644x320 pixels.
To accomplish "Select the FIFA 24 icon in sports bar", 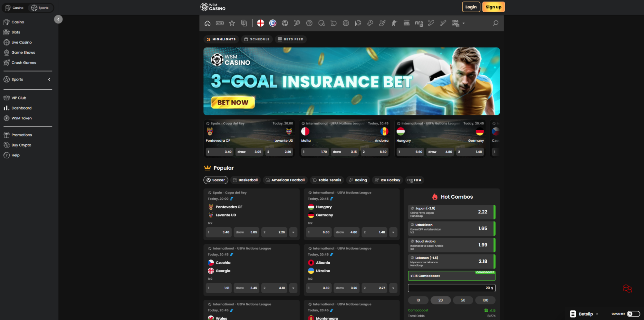I will tap(419, 23).
